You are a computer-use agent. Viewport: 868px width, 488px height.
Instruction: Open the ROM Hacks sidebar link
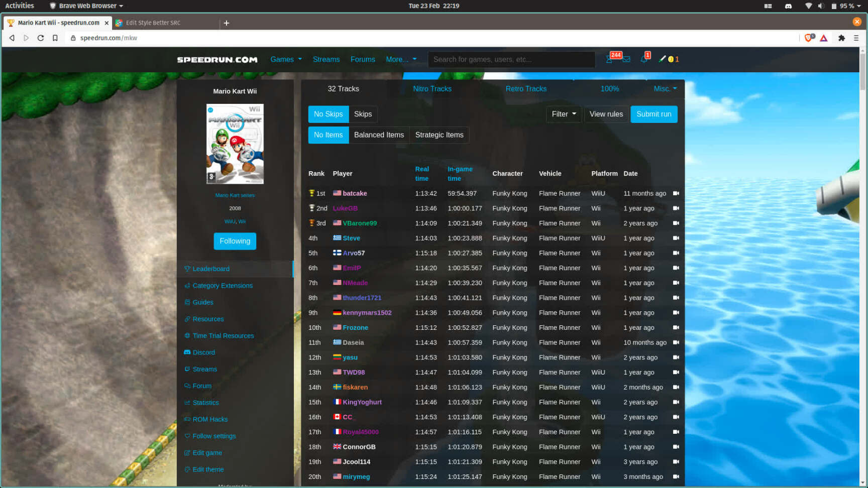pyautogui.click(x=210, y=420)
